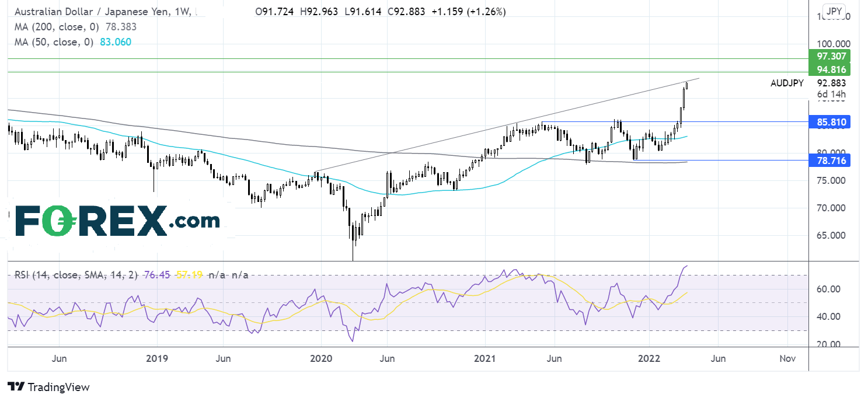Click the AUDJPY symbol label on price axis
This screenshot has width=868, height=401.
[x=786, y=83]
